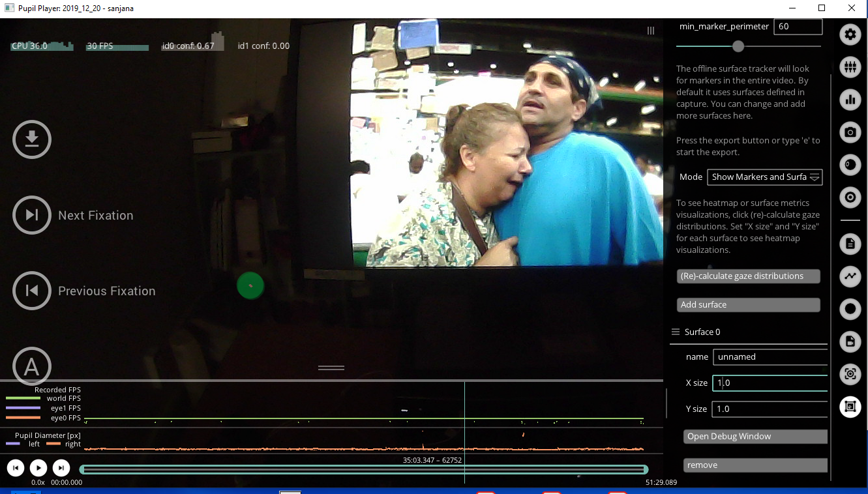
Task: Click the Pupil Diameter [px] label
Action: [48, 435]
